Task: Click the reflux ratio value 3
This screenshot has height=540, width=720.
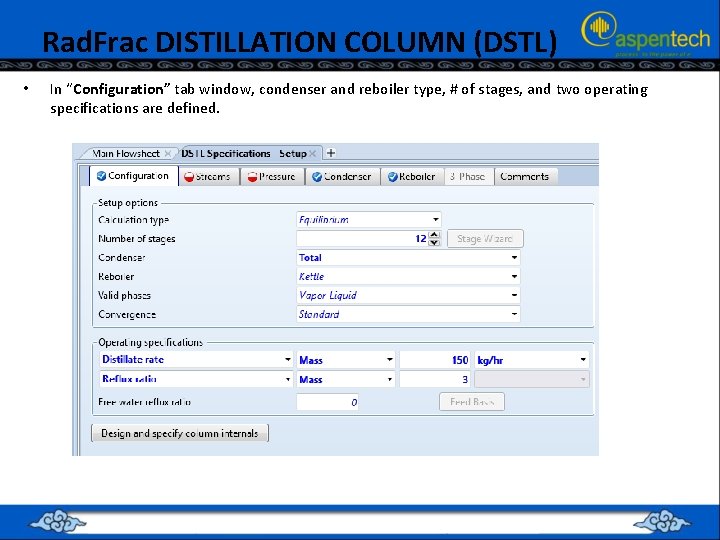Action: 435,379
